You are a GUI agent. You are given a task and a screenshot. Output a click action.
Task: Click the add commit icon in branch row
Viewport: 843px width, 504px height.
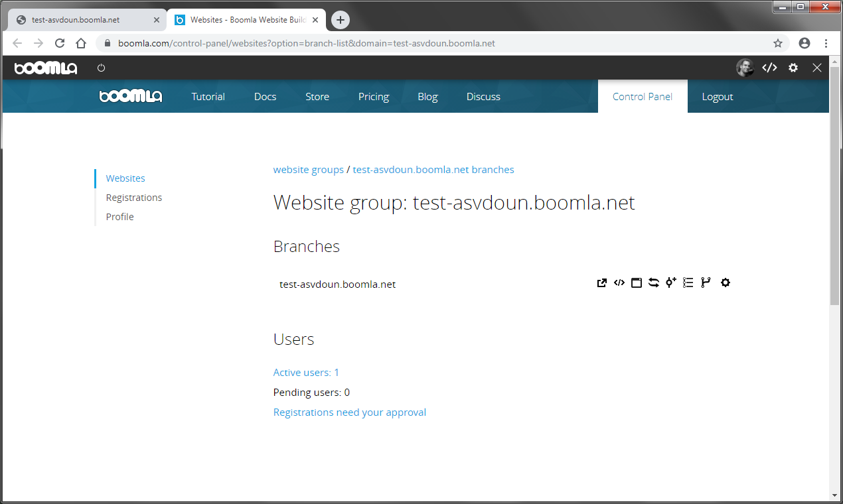pos(671,283)
